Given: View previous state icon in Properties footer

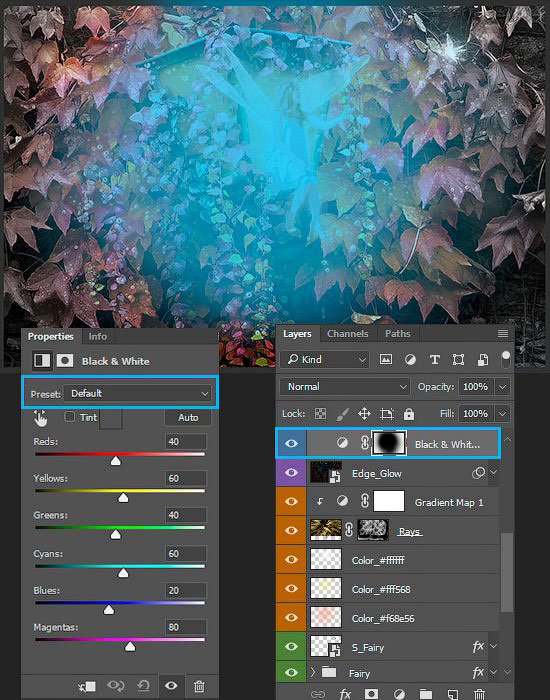Looking at the screenshot, I should (x=116, y=685).
